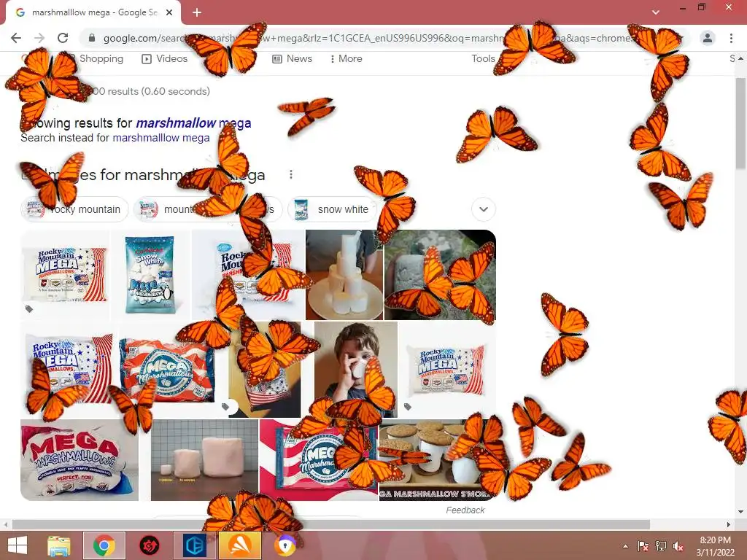Screen dimensions: 747x560
Task: Open the Mega Marshmallows bag in bottom-left row
Action: point(80,460)
